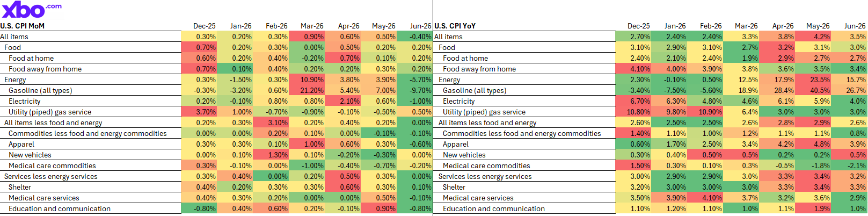Select Medical care services MoM Dec-25 cell 0.40%
This screenshot has height=216, width=868.
click(x=199, y=198)
